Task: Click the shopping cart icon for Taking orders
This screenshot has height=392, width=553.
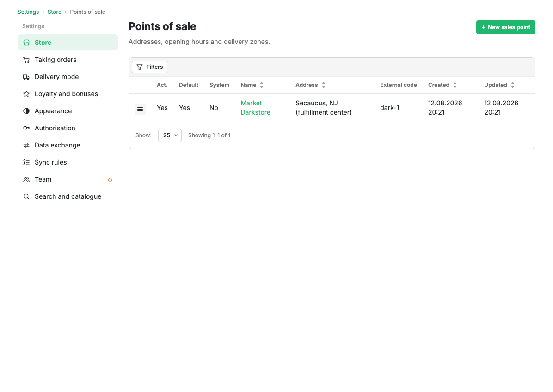Action: (x=26, y=60)
